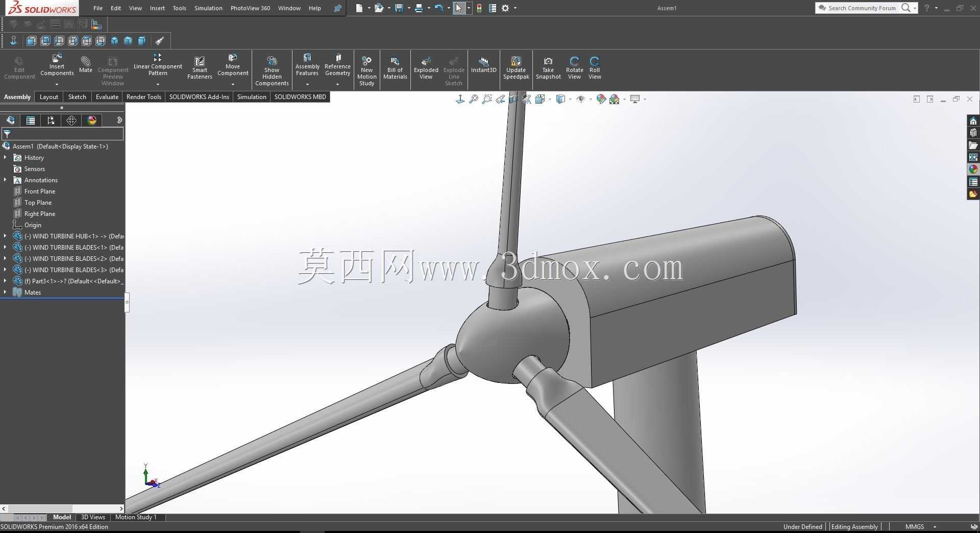This screenshot has height=533, width=980.
Task: Switch to the Evaluate tab
Action: click(107, 97)
